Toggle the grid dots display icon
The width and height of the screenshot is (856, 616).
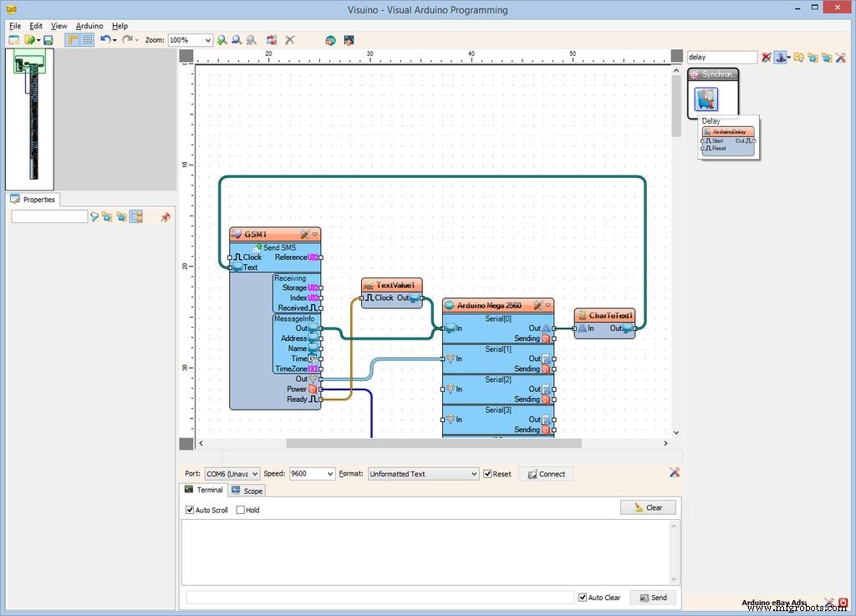pos(87,40)
